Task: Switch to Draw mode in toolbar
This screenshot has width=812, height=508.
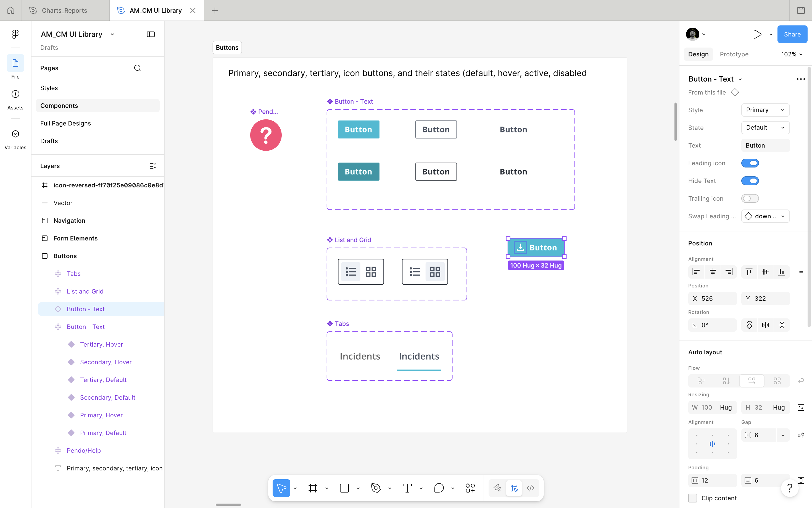Action: [x=497, y=488]
